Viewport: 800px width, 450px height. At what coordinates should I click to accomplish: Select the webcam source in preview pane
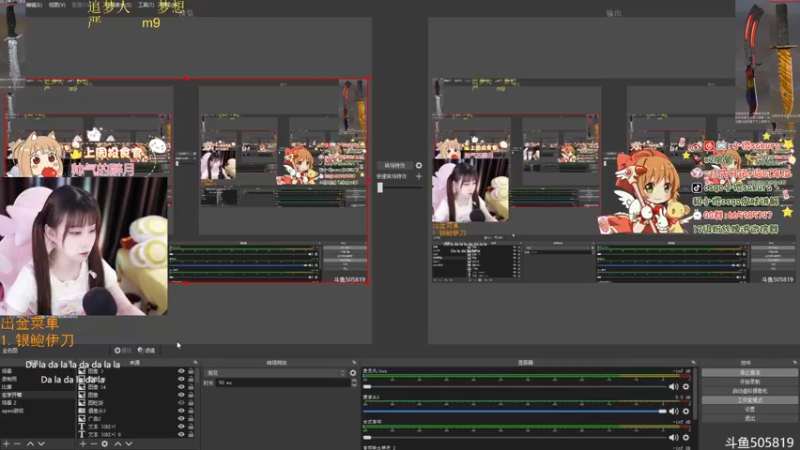[x=84, y=246]
